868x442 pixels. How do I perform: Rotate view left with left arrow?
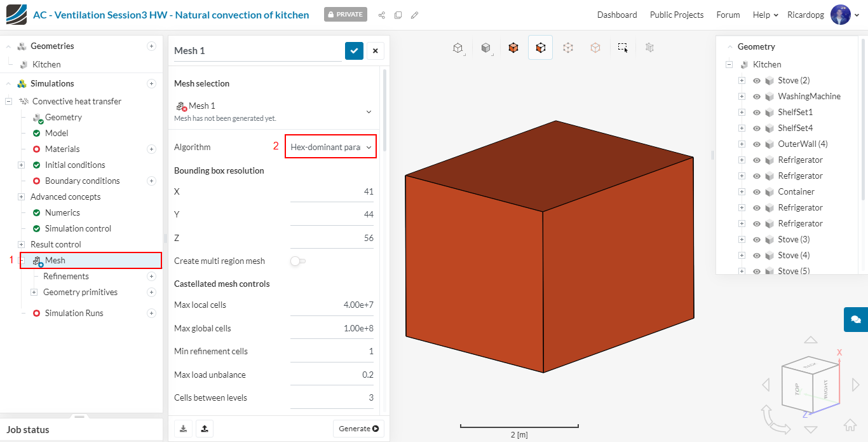tap(766, 385)
